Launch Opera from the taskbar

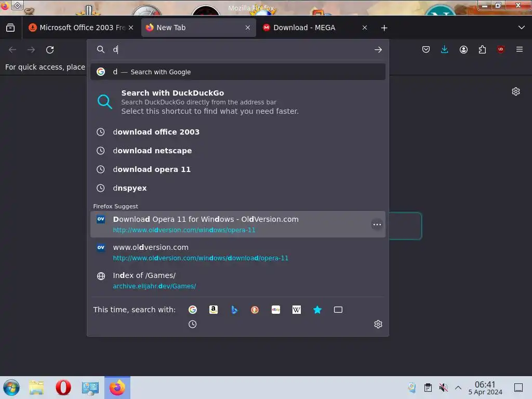[63, 388]
